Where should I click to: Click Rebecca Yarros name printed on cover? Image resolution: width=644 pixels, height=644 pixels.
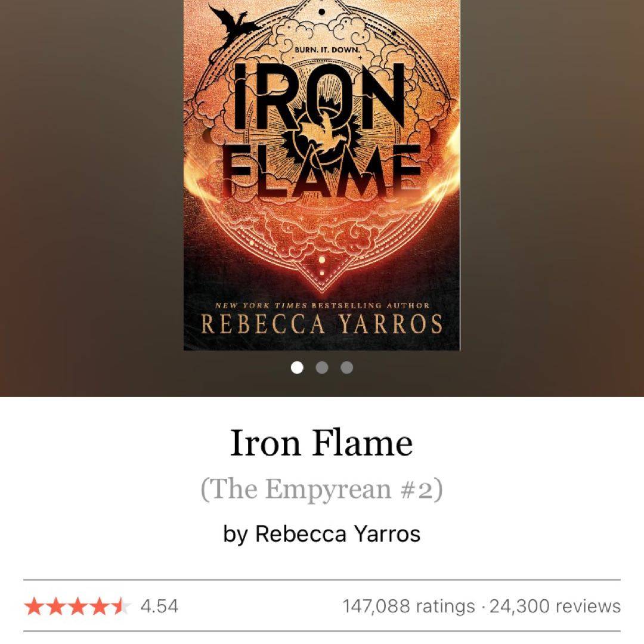(322, 324)
